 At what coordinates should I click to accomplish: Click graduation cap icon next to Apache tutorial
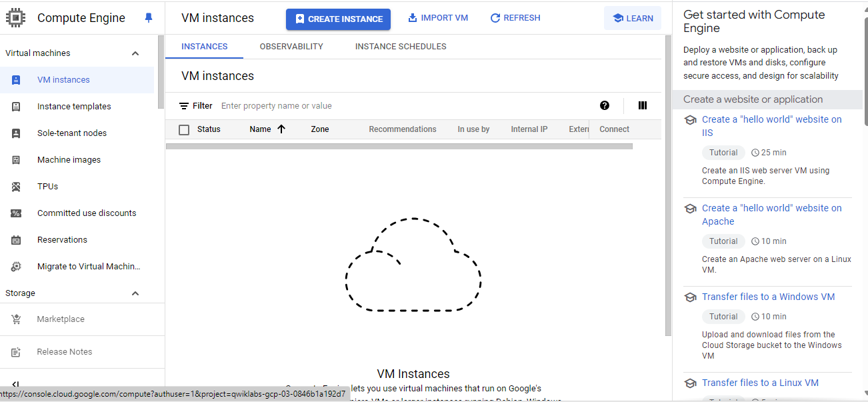pyautogui.click(x=691, y=209)
